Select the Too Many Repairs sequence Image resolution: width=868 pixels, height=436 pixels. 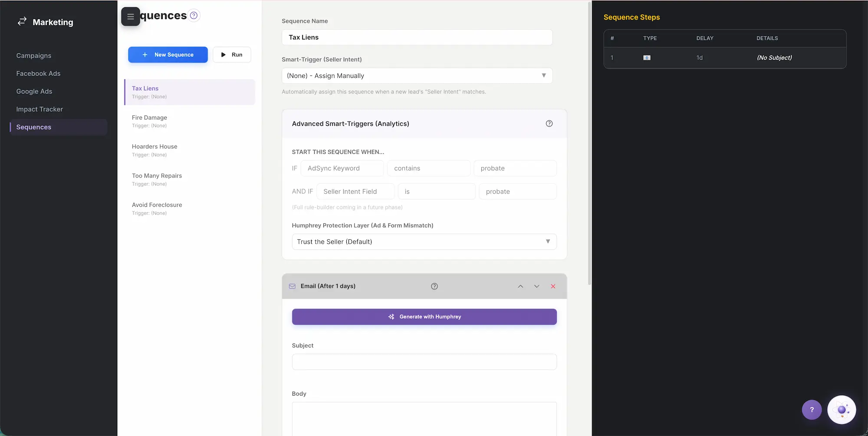tap(190, 179)
